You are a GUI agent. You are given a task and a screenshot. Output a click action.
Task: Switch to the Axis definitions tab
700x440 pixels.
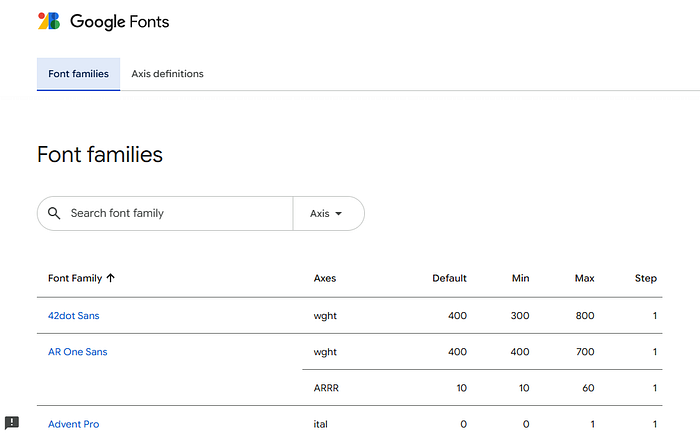(x=167, y=74)
